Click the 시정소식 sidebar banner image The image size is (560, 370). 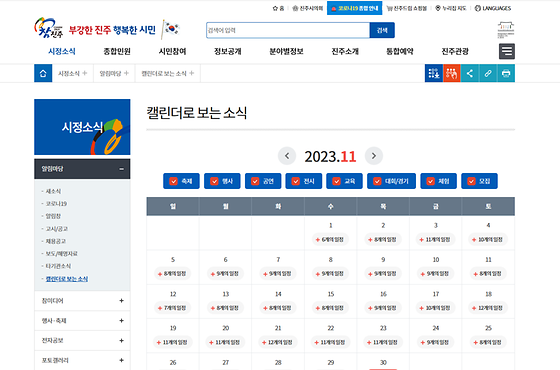click(x=82, y=127)
